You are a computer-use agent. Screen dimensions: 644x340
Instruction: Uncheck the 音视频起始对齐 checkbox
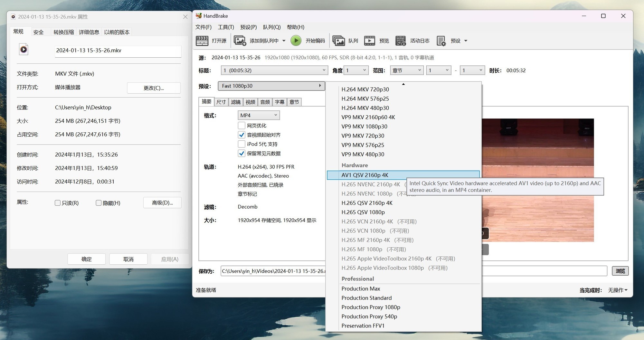[241, 135]
